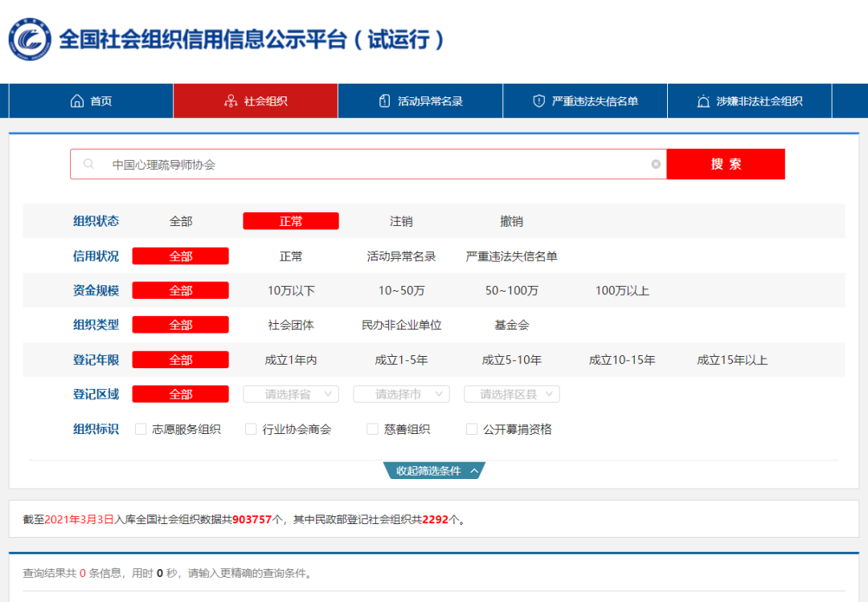Click the magnifier icon in search box
868x602 pixels.
[x=88, y=164]
